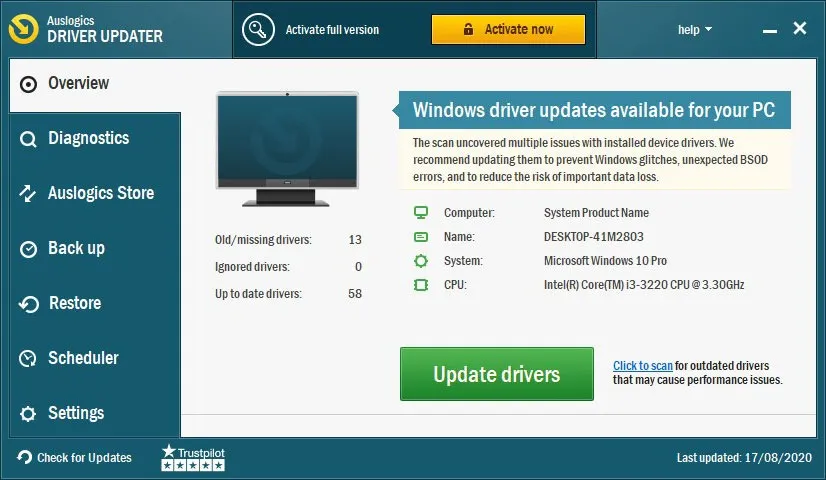826x480 pixels.
Task: Click the Auslogics Driver Updater logo icon
Action: [24, 29]
